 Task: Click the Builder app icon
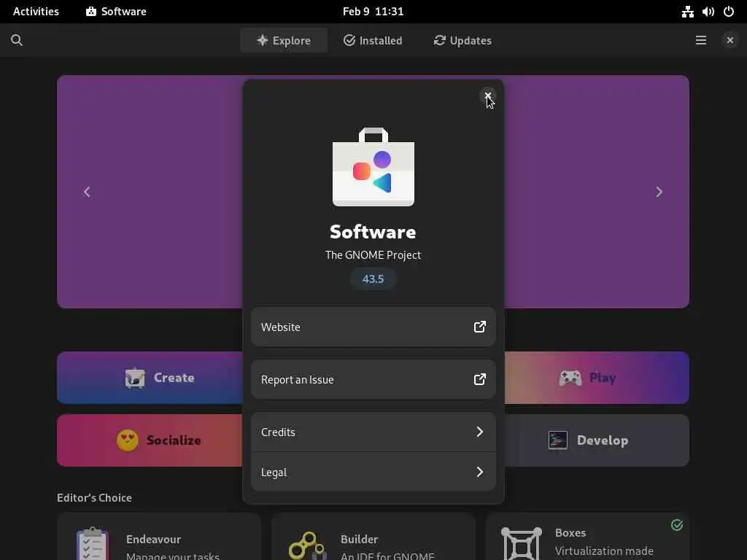308,545
